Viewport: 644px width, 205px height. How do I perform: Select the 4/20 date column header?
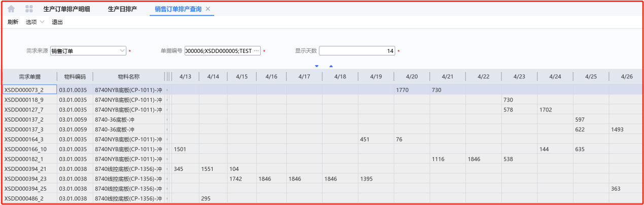(x=412, y=76)
